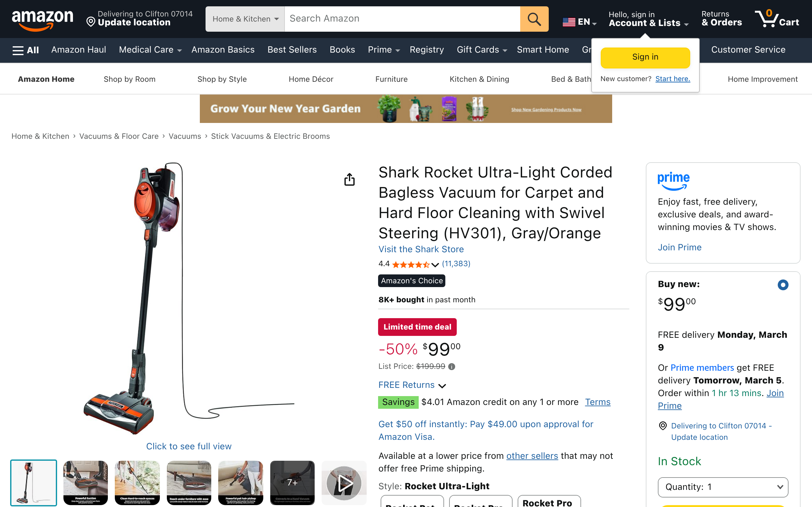
Task: Select the Buy new radio button
Action: click(x=783, y=285)
